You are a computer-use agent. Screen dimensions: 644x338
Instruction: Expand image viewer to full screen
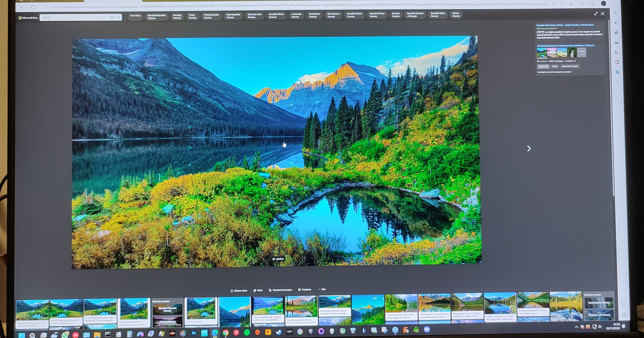(x=596, y=14)
